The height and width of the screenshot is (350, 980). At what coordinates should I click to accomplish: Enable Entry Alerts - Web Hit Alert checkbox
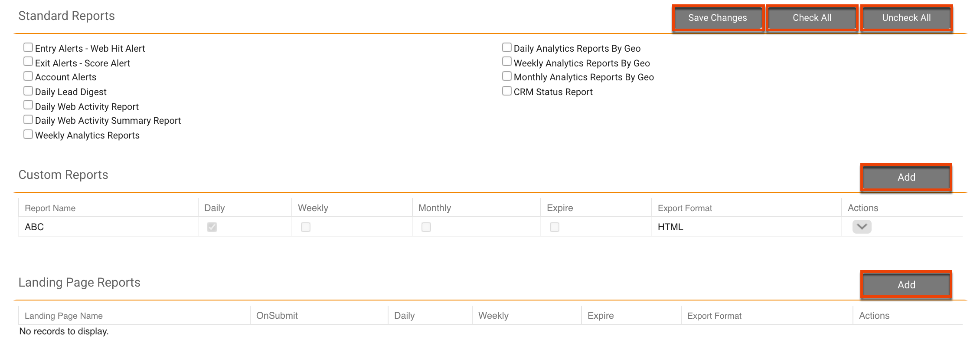pos(28,47)
